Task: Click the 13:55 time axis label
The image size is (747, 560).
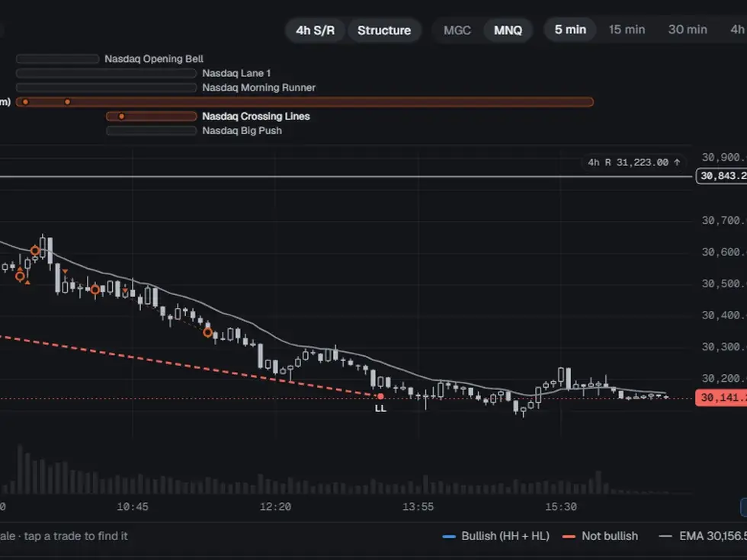Action: 418,507
